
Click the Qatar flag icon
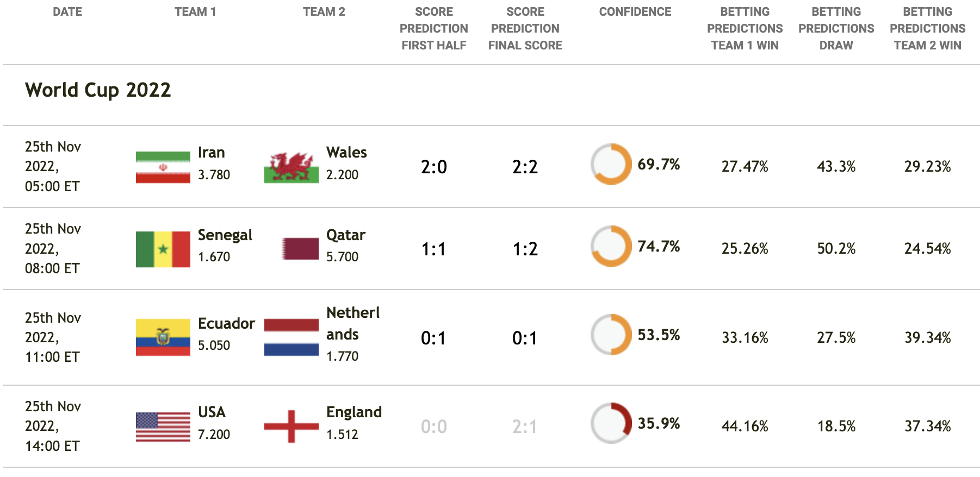point(300,249)
